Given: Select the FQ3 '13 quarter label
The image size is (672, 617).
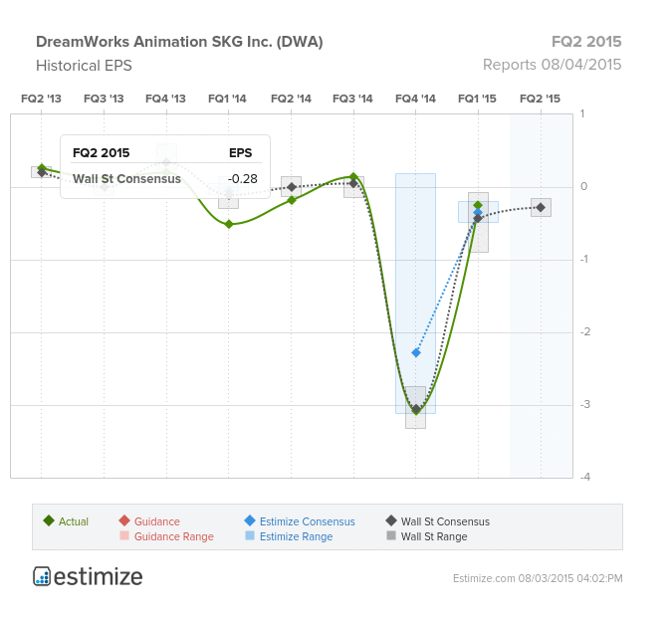Looking at the screenshot, I should pyautogui.click(x=104, y=99).
